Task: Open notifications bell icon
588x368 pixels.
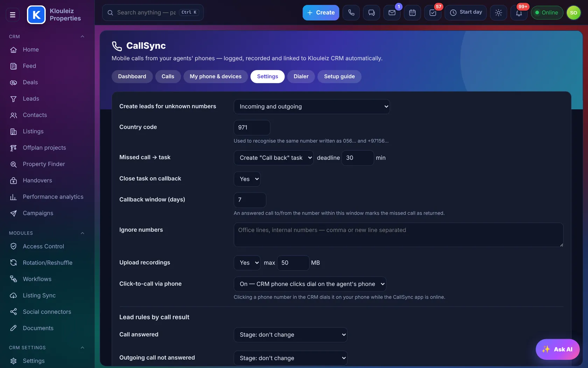Action: 519,13
